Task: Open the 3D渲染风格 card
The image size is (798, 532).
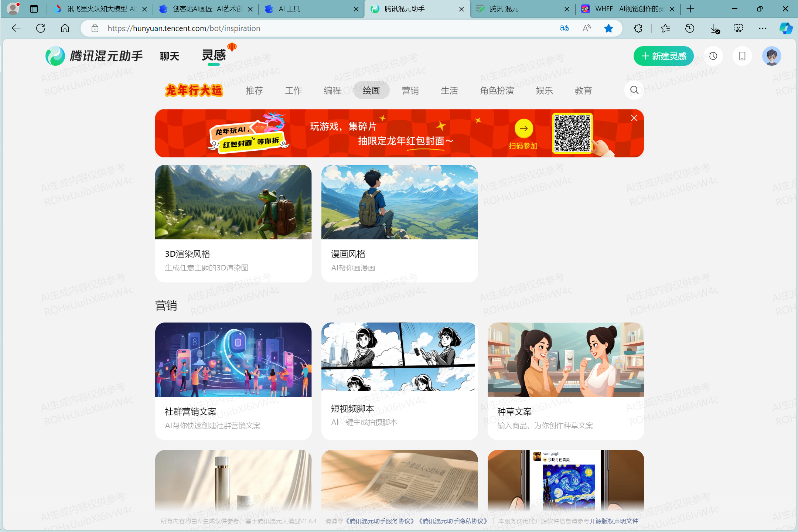Action: point(233,224)
